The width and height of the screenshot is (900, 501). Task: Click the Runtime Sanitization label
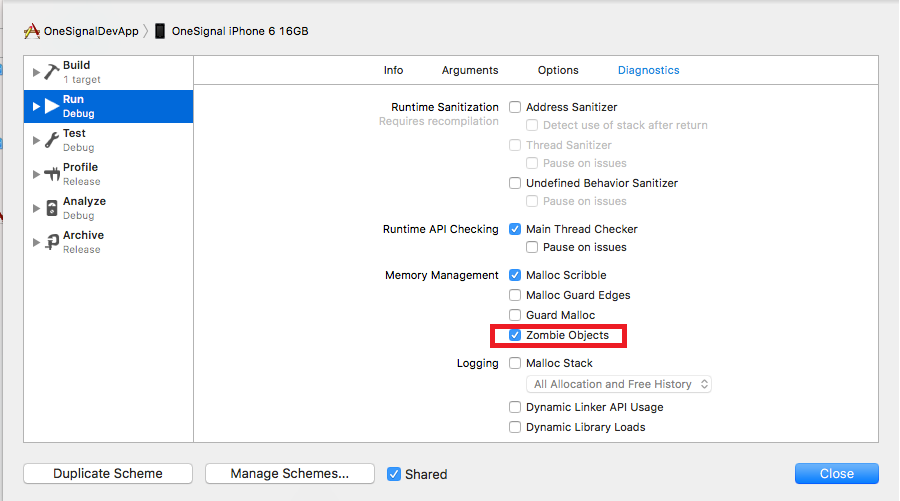tap(445, 107)
